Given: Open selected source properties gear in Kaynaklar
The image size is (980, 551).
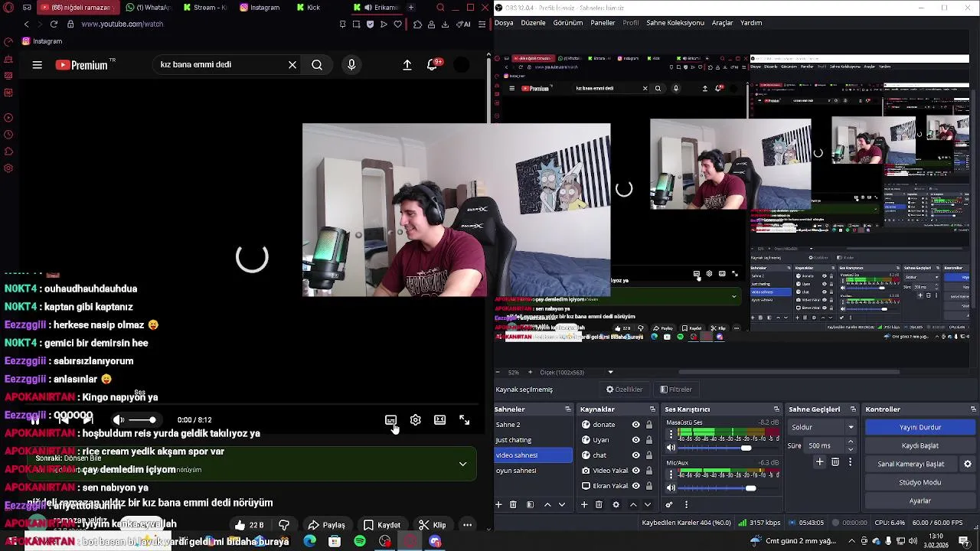Looking at the screenshot, I should point(616,505).
